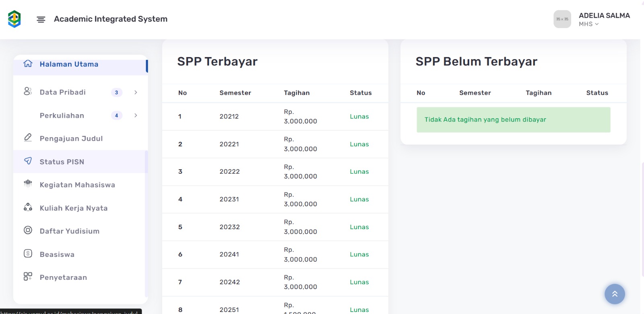Click the user avatar thumbnail
The image size is (644, 314).
[562, 19]
